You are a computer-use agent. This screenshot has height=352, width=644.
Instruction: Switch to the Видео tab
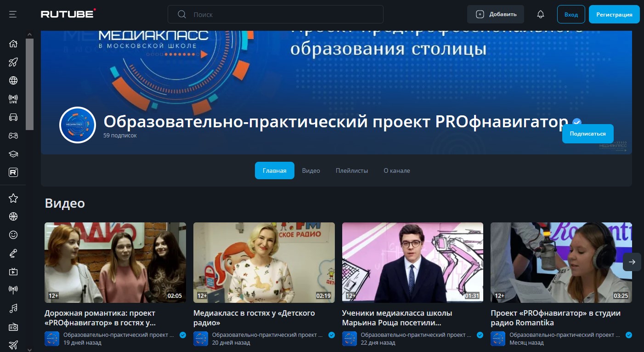point(311,170)
